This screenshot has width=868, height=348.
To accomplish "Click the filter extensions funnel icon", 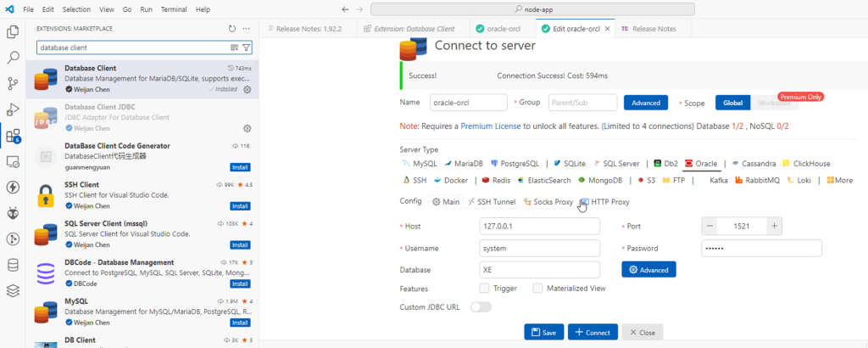I will [x=246, y=48].
